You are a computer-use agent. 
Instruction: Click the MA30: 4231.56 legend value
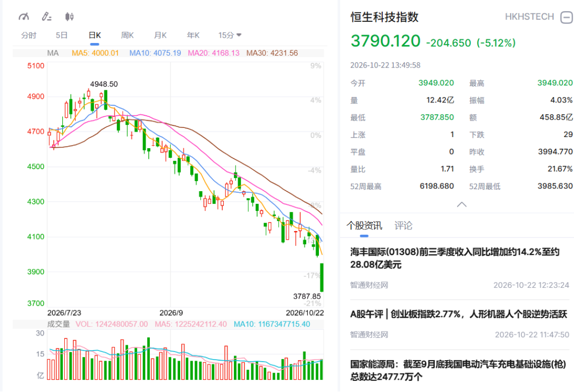click(x=272, y=53)
